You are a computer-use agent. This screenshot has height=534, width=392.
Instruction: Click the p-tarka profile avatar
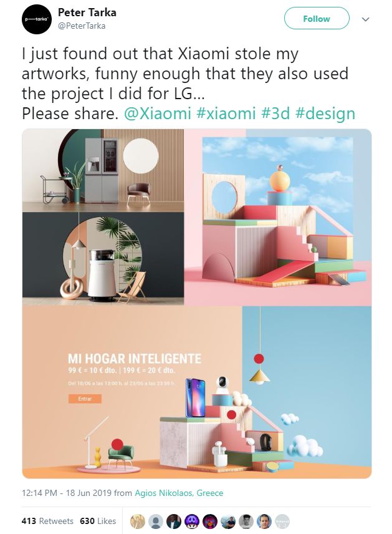36,19
